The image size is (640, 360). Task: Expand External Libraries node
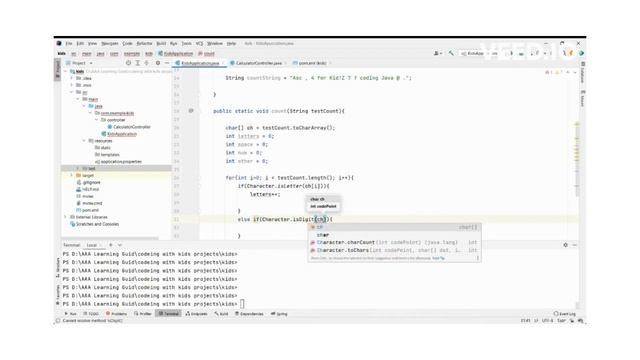[x=66, y=217]
